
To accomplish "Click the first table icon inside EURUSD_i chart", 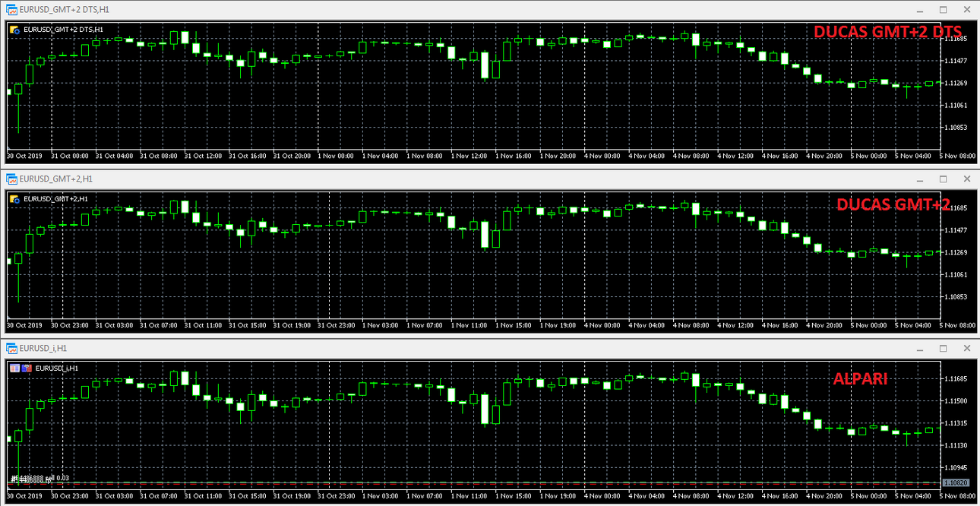I will pyautogui.click(x=14, y=368).
